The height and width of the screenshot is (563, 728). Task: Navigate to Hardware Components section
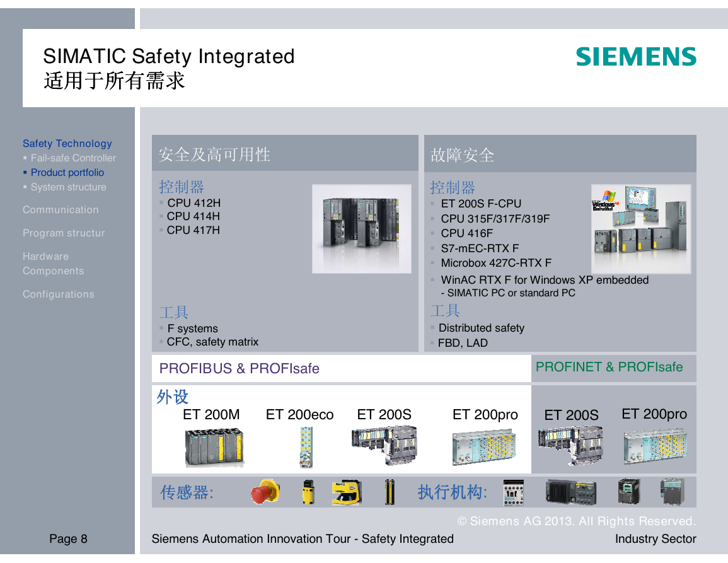(54, 264)
